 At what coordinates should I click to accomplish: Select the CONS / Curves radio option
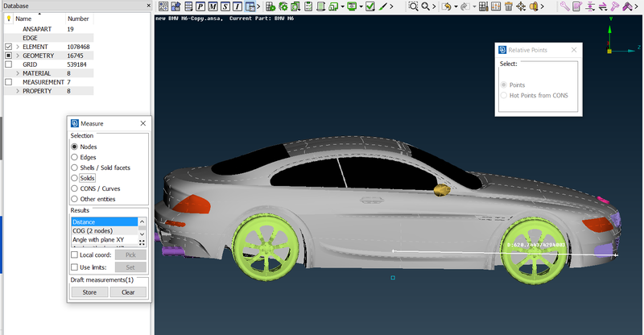pos(74,188)
